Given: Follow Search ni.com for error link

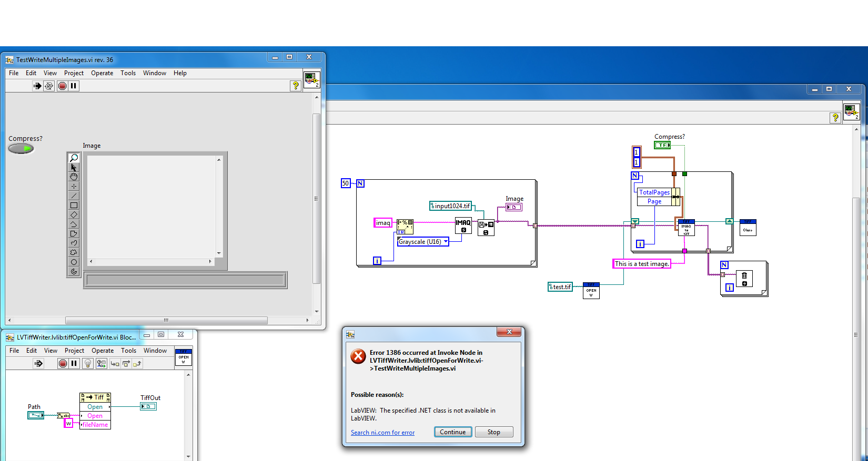Looking at the screenshot, I should pyautogui.click(x=382, y=433).
